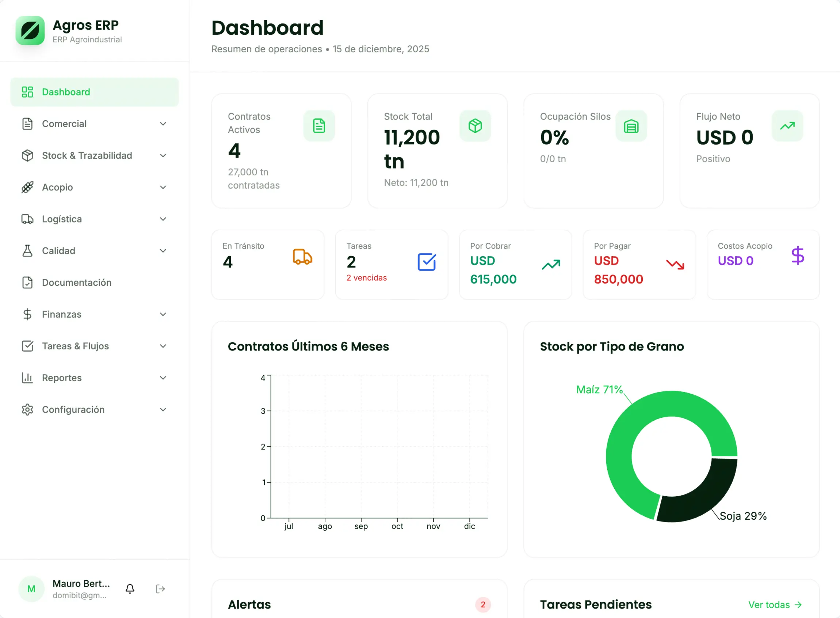Click the notification bell icon

click(130, 589)
